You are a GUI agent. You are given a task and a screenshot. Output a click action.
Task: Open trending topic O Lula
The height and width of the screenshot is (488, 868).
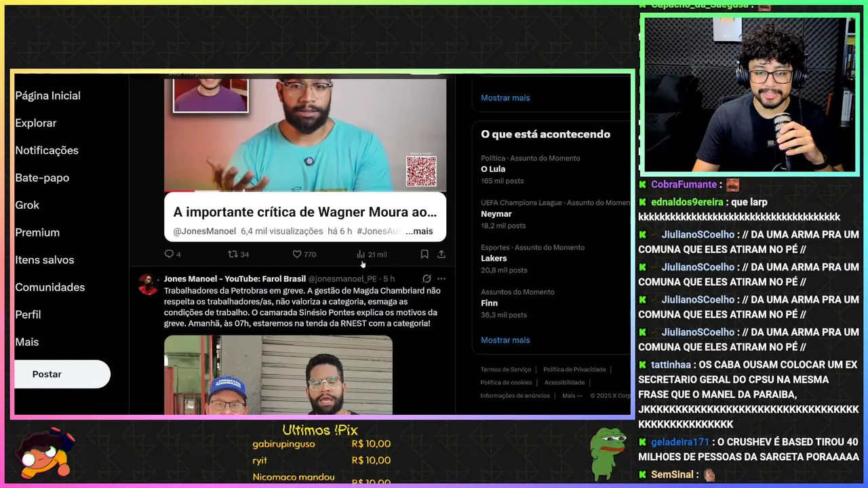tap(493, 169)
